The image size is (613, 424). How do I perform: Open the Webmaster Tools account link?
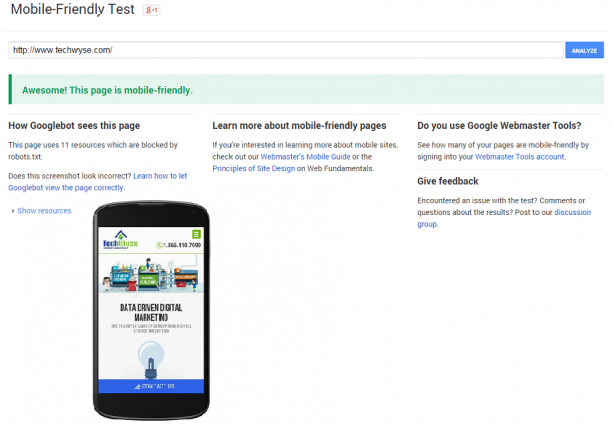(x=521, y=156)
